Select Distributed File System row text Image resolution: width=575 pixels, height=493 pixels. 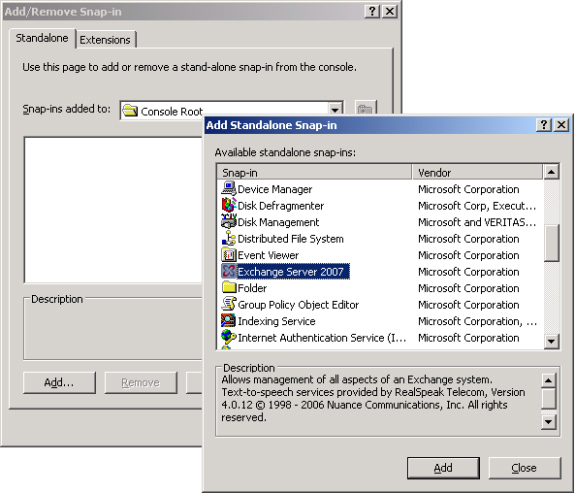tap(291, 239)
